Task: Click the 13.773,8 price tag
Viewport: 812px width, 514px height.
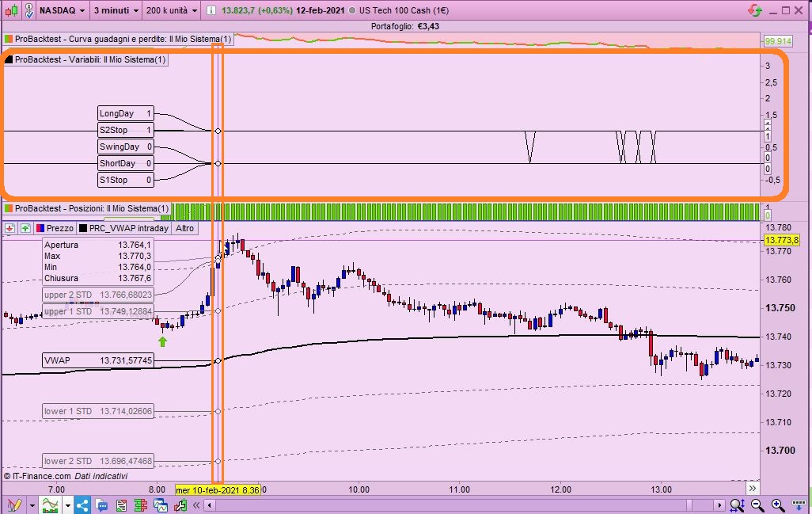Action: (x=781, y=240)
